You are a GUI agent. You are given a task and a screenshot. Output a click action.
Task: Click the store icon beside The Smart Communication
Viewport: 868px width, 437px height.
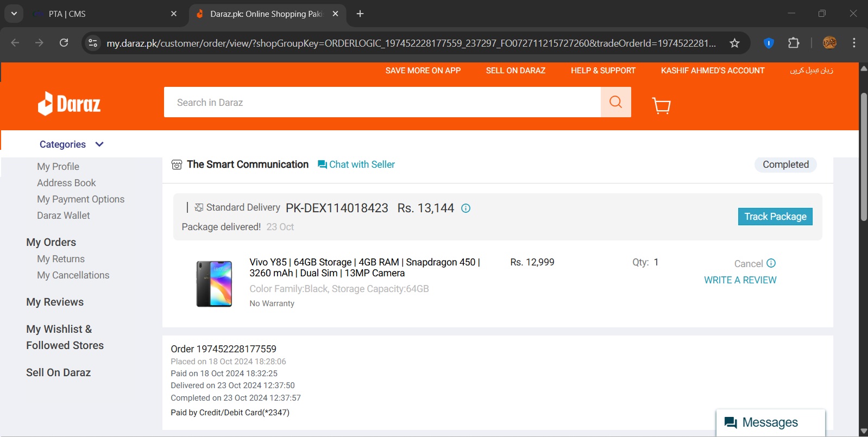point(177,164)
